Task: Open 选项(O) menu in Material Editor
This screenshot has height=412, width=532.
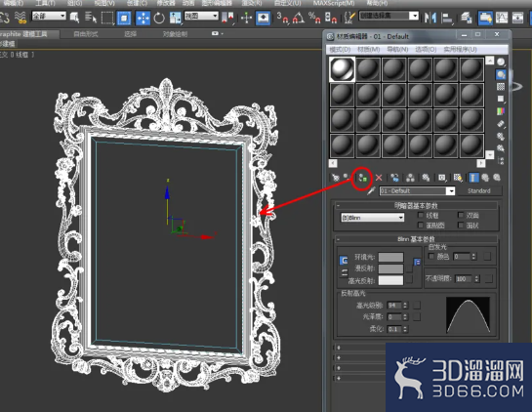Action: coord(426,50)
